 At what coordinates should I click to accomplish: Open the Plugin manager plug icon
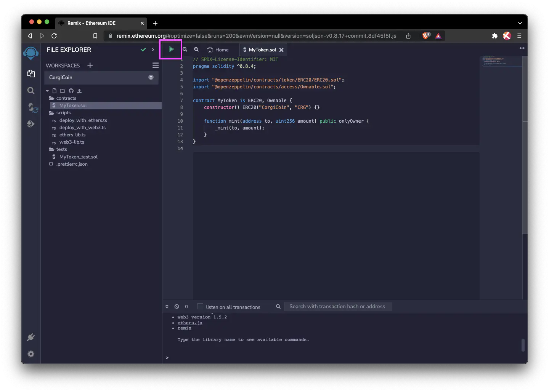(x=31, y=337)
